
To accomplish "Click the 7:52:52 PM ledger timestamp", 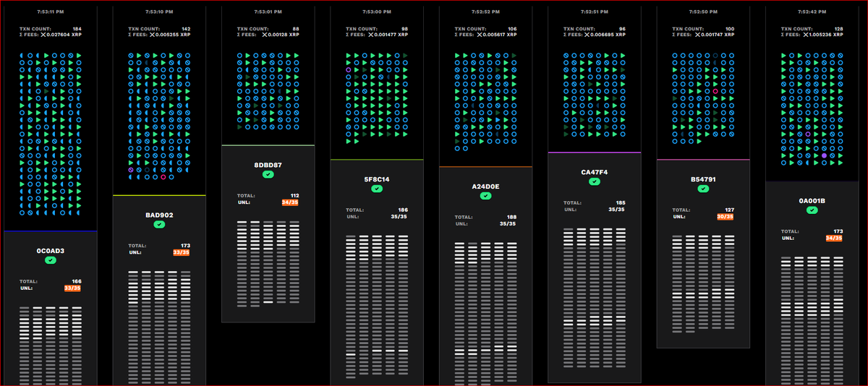I will tap(485, 12).
